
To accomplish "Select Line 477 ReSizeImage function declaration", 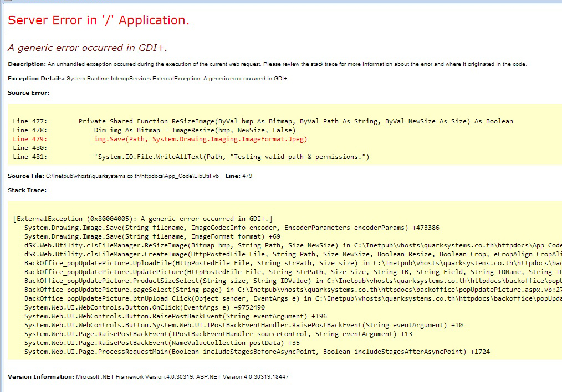I will [295, 121].
